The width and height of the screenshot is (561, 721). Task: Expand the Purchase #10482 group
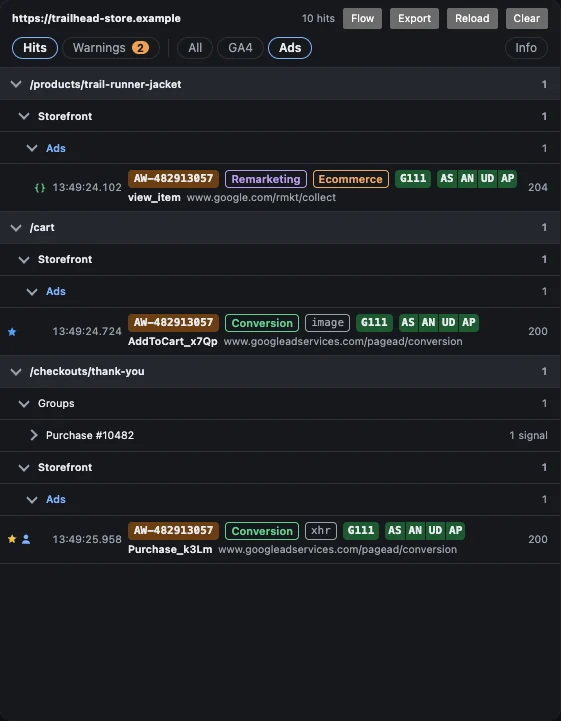click(x=33, y=435)
